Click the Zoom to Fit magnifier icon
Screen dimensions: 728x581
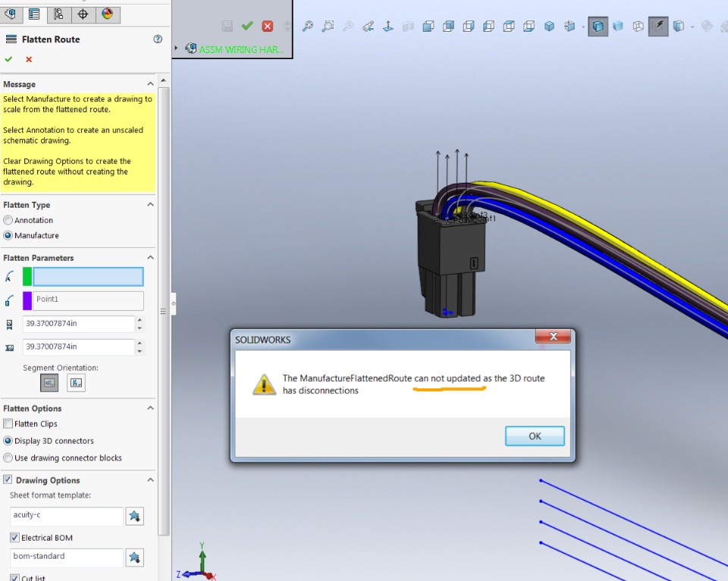tap(307, 26)
